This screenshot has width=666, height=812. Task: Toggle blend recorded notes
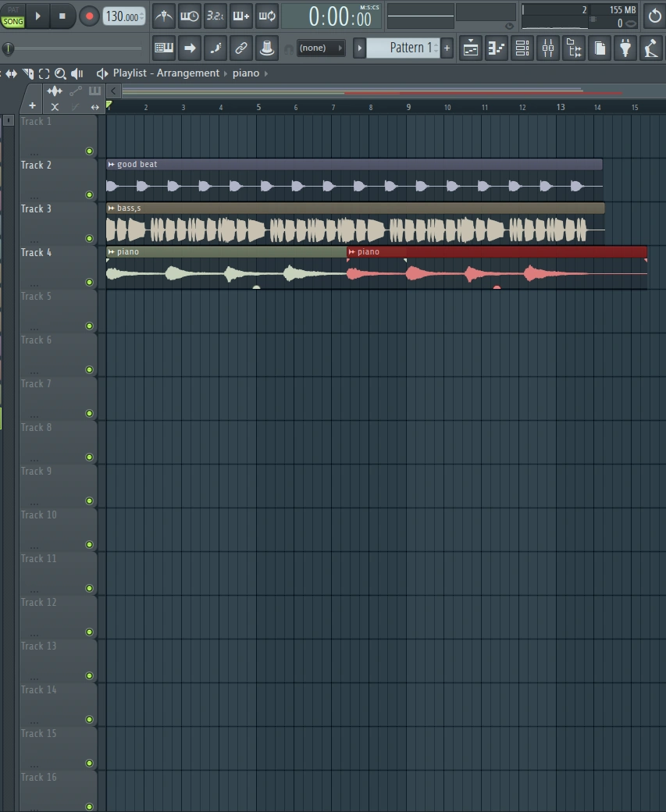click(240, 16)
